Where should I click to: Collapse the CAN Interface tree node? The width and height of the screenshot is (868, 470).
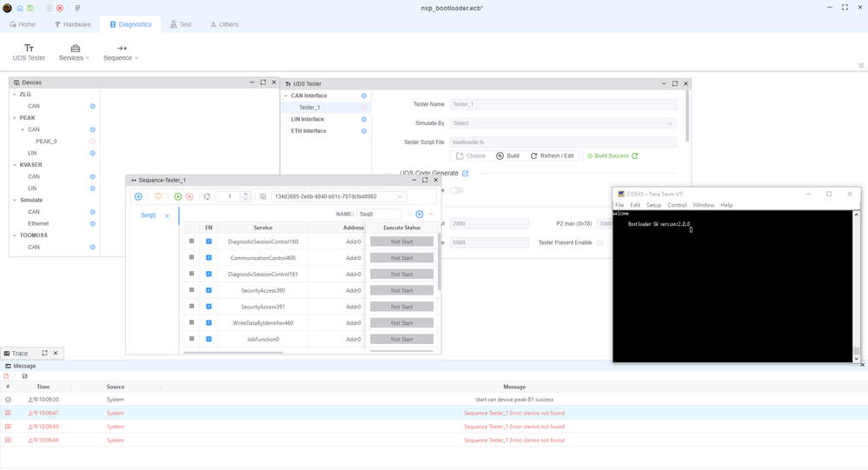coord(286,96)
